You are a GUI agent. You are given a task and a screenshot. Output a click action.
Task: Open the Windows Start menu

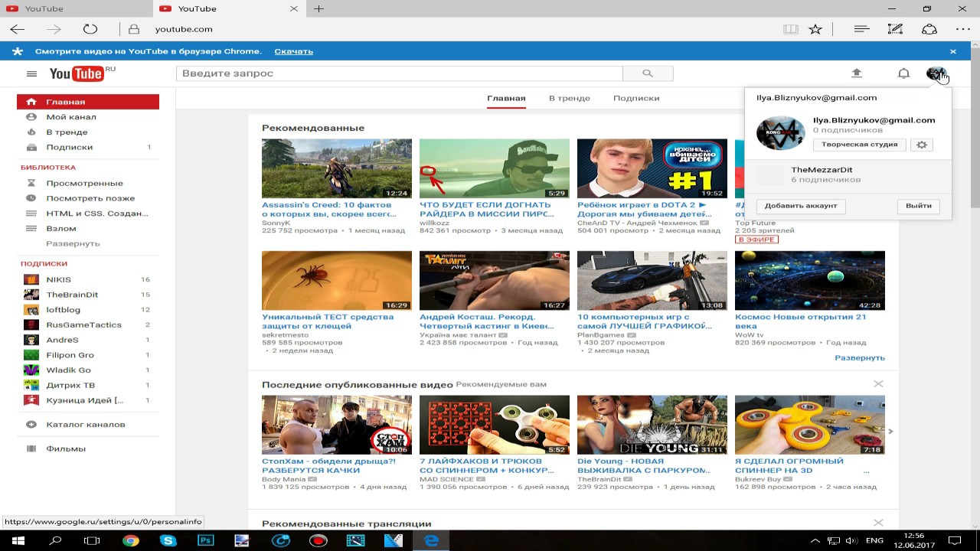[x=18, y=540]
